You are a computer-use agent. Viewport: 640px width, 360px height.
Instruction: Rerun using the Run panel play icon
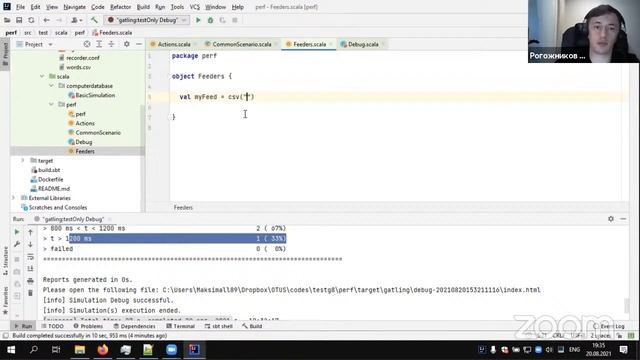coord(17,232)
